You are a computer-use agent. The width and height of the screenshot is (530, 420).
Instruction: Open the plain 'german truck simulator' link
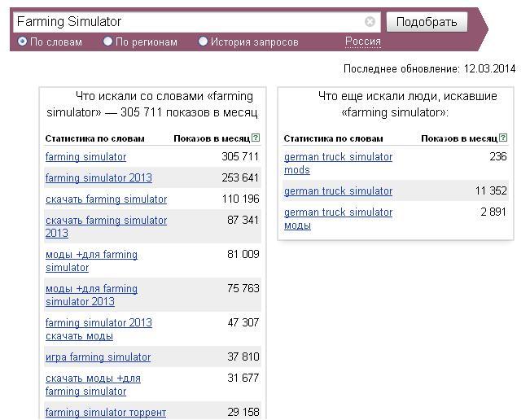point(338,191)
